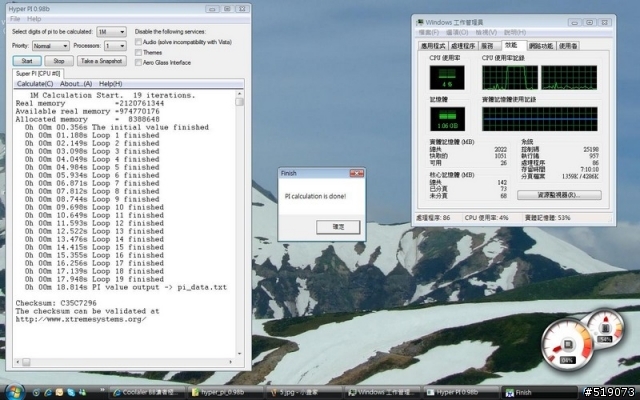The width and height of the screenshot is (640, 400).
Task: Click the 處理程序: 86 status bar entry
Action: pos(433,218)
